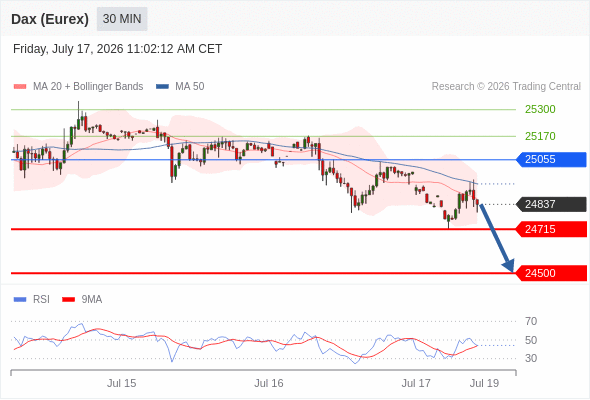
Task: Click the 9MA red legend swatch
Action: [x=68, y=300]
